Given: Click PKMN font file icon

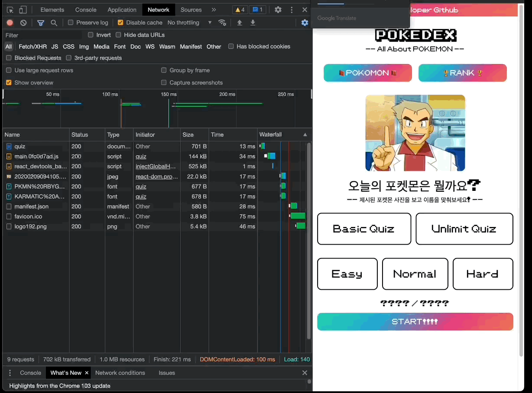Looking at the screenshot, I should [9, 187].
